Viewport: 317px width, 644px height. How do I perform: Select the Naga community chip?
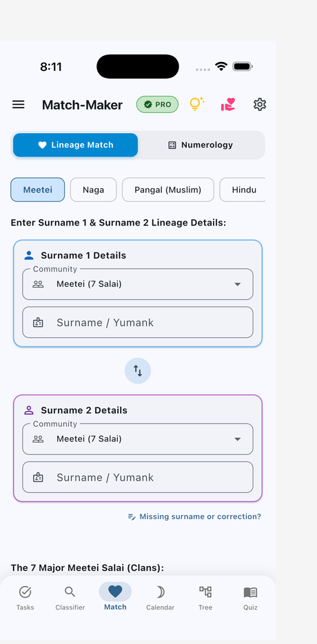click(x=93, y=190)
